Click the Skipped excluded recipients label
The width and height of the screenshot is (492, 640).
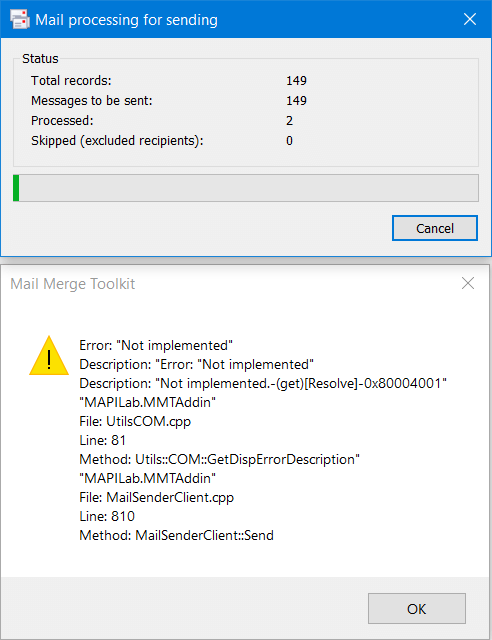coord(117,141)
